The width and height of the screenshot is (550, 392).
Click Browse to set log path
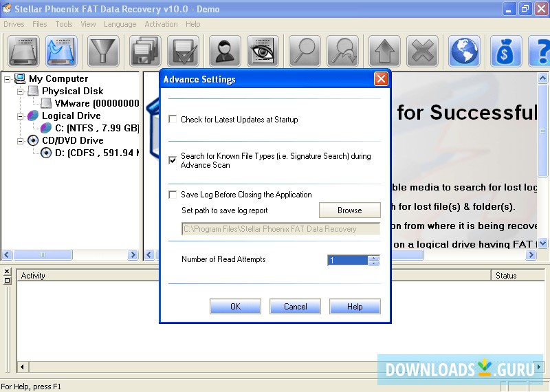[x=350, y=210]
